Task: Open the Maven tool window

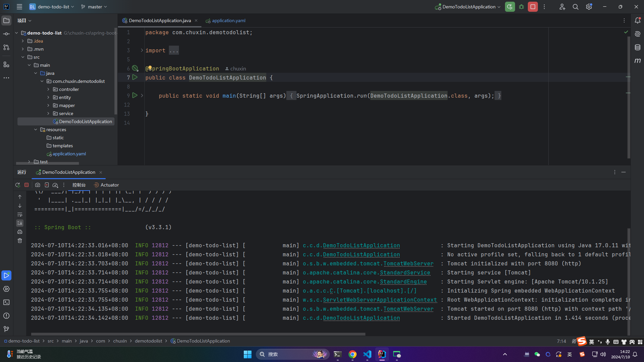Action: tap(638, 61)
